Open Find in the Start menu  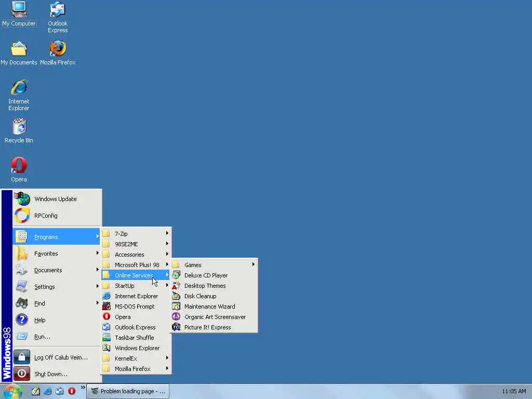(x=57, y=303)
